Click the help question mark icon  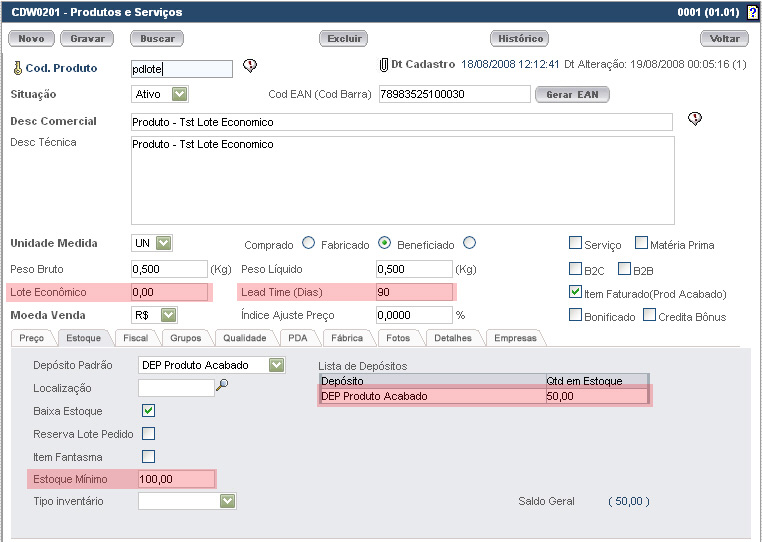(x=752, y=13)
